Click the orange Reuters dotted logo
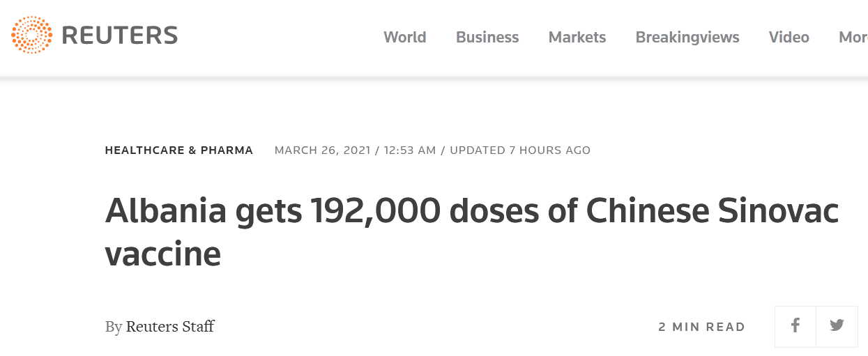This screenshot has width=868, height=356. coord(32,35)
